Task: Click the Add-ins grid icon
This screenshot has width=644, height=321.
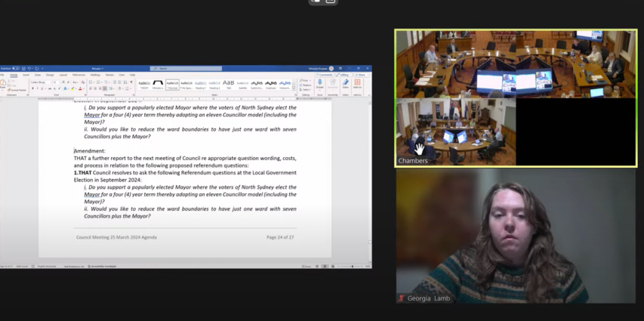Action: click(357, 82)
